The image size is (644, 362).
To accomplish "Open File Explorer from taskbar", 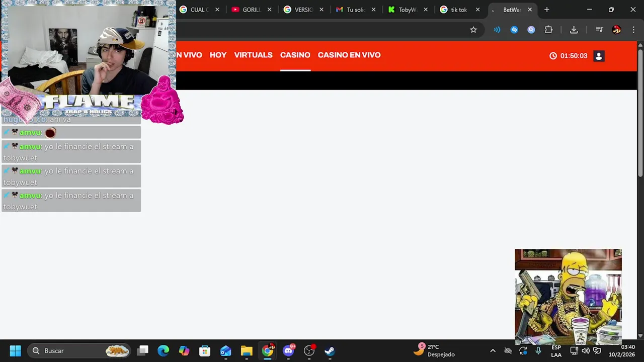I will 246,351.
